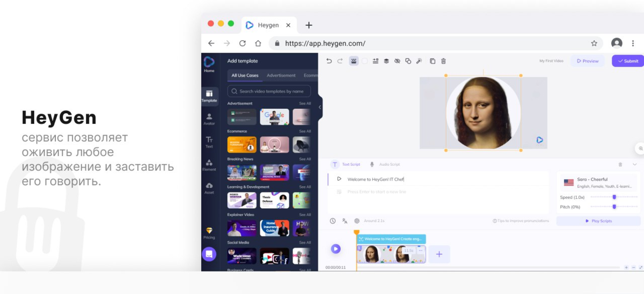Open the scene's three-dot options menu
Screen dimensions: 644x294
tap(420, 251)
